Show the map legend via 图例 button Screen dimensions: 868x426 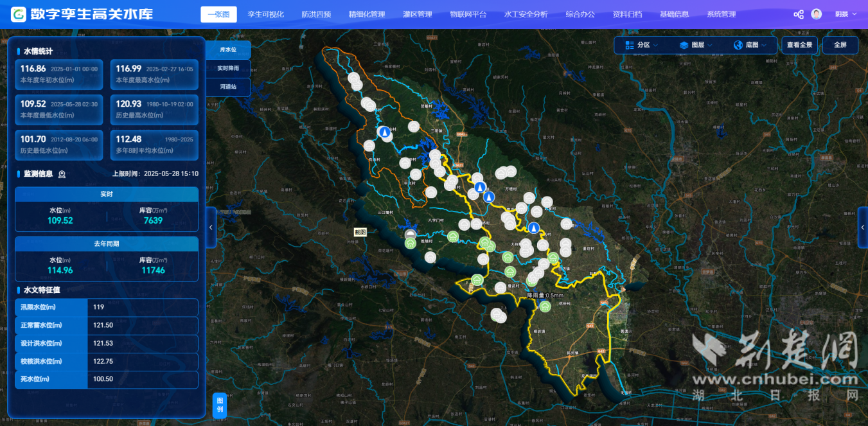coord(220,405)
